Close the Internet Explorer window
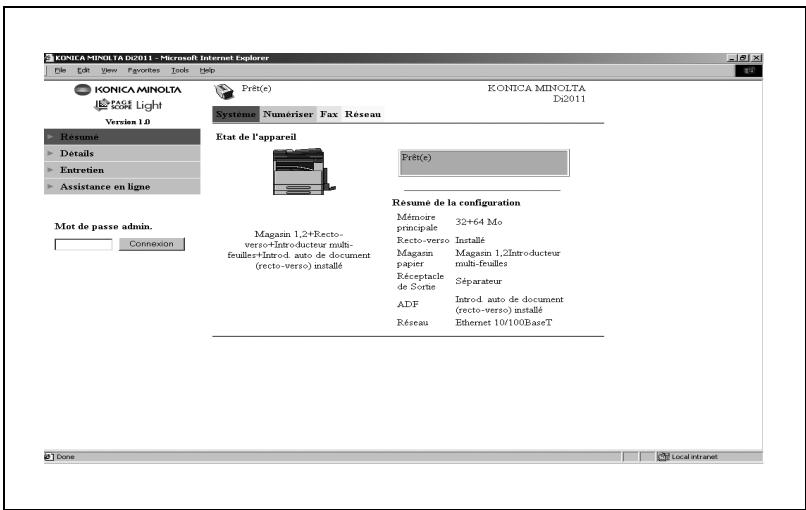The height and width of the screenshot is (510, 806). [x=756, y=58]
